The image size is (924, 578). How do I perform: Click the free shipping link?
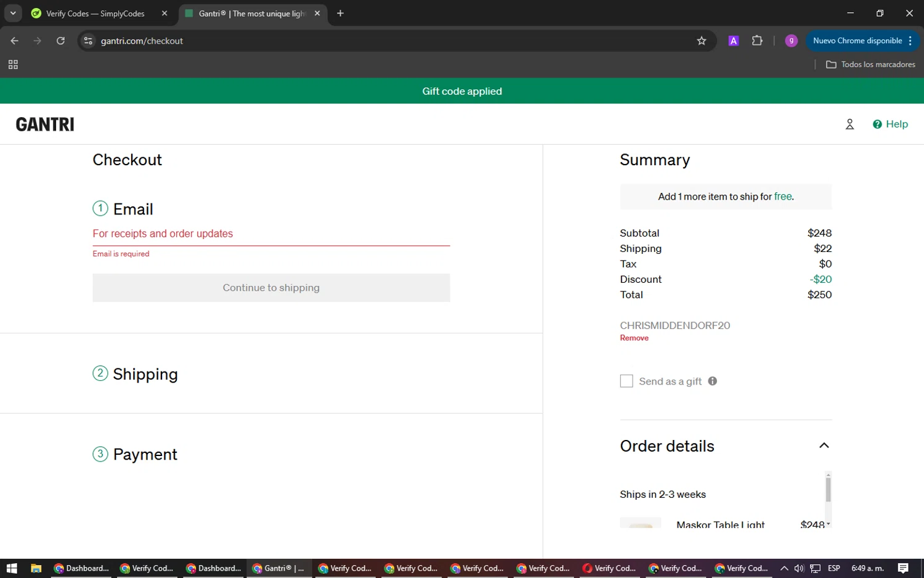pos(783,196)
